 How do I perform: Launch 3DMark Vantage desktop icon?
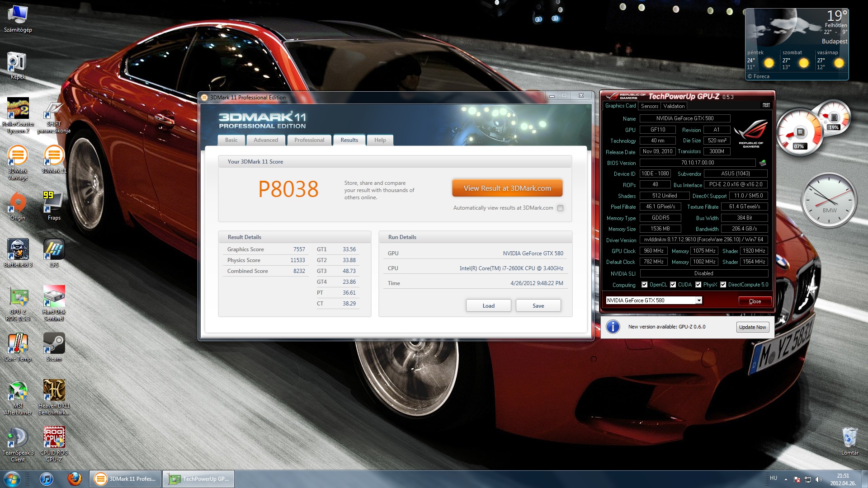pos(18,163)
